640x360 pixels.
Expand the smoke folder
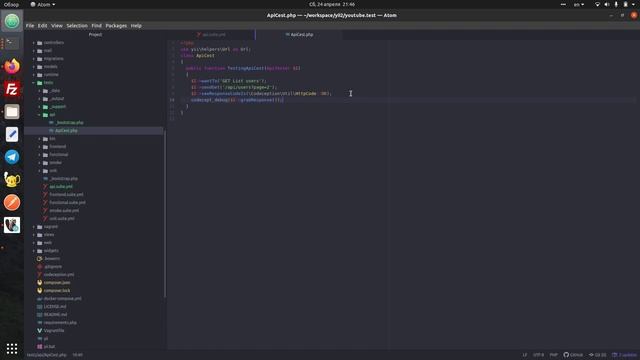coord(56,162)
